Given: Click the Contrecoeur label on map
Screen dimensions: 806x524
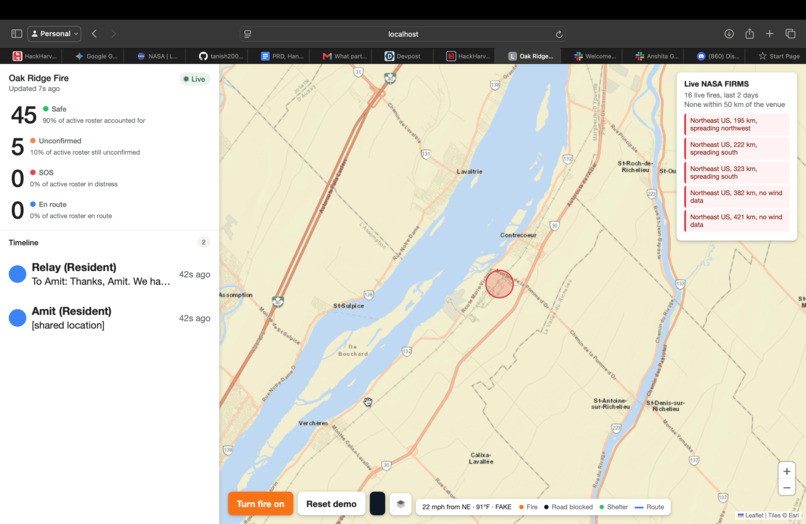Looking at the screenshot, I should pos(518,235).
